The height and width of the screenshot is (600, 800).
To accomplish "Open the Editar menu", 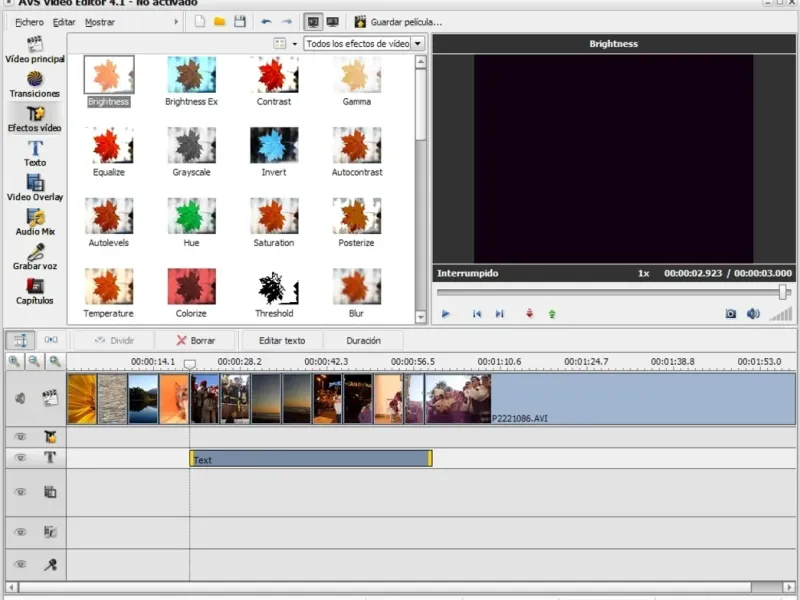I will 64,22.
